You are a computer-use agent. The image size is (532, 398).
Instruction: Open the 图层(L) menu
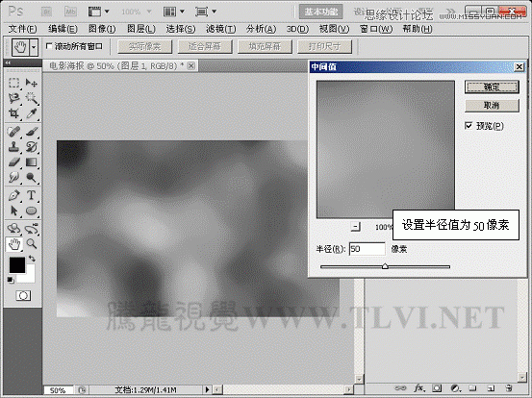(x=141, y=29)
